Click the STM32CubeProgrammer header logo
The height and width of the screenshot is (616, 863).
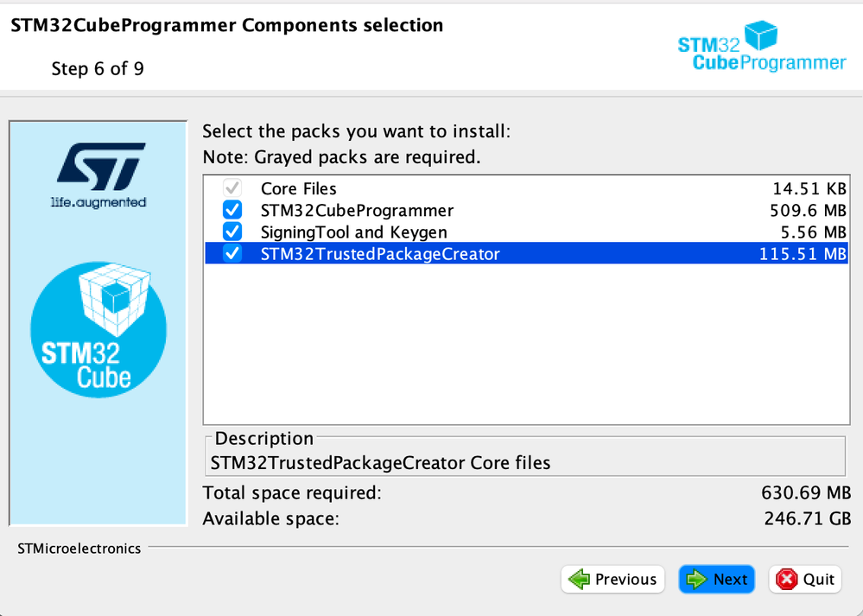762,47
